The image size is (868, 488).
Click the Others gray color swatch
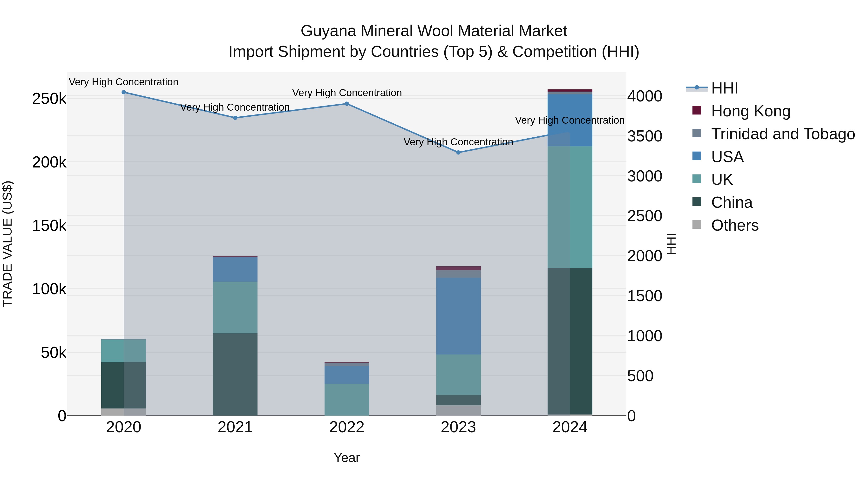tap(697, 225)
